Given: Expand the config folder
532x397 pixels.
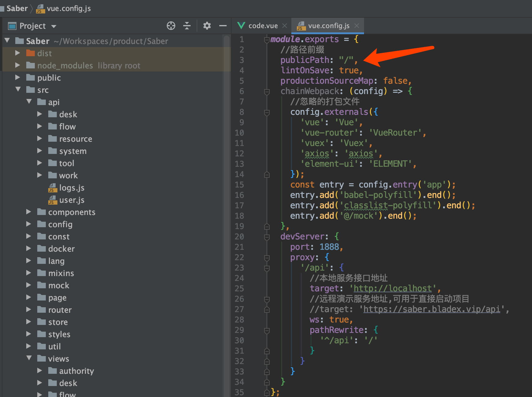Looking at the screenshot, I should [29, 224].
